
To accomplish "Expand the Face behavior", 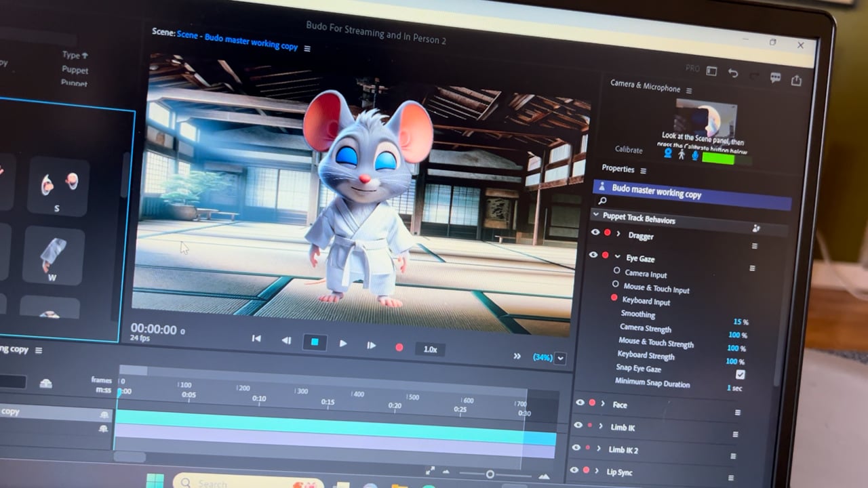I will click(603, 404).
